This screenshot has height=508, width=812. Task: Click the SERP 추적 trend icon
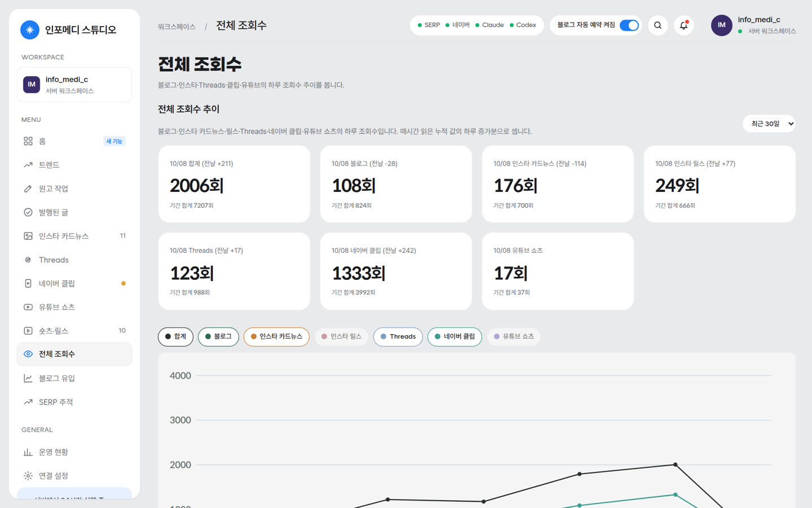28,402
